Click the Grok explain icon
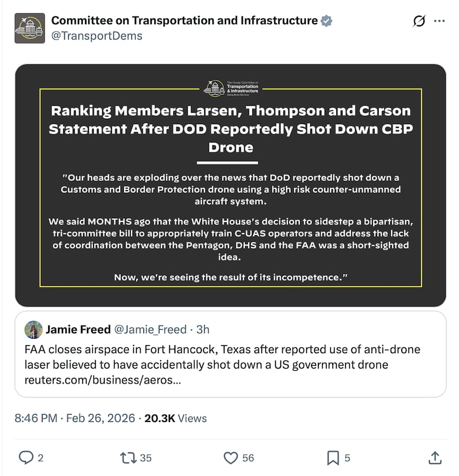Viewport: 459px width, 476px height. click(419, 21)
